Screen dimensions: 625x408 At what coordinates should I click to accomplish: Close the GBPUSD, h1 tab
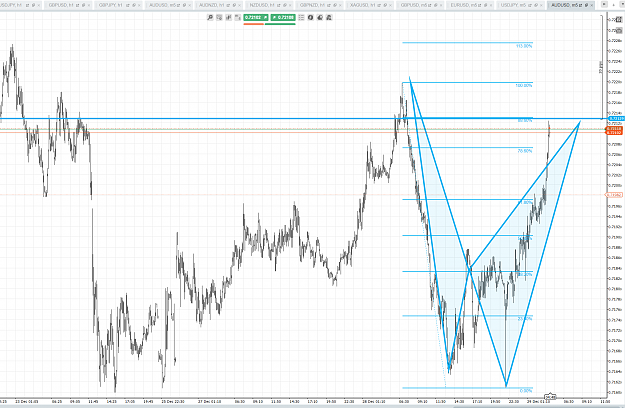pos(88,5)
